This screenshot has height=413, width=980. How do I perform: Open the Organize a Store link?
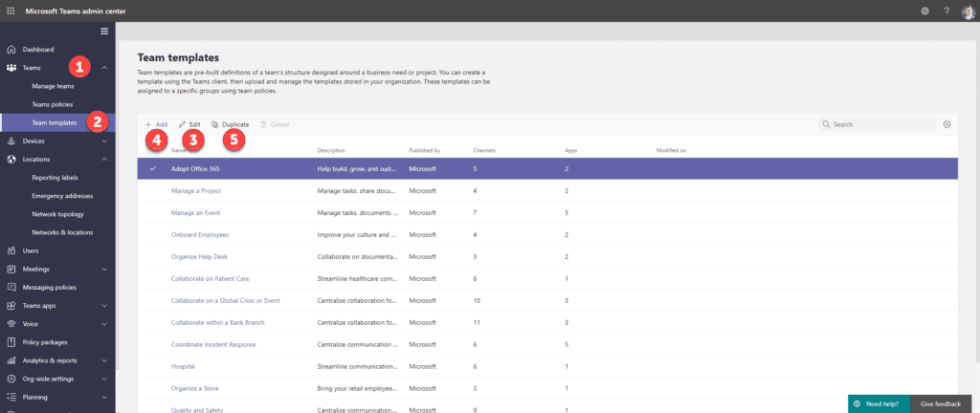click(x=195, y=388)
